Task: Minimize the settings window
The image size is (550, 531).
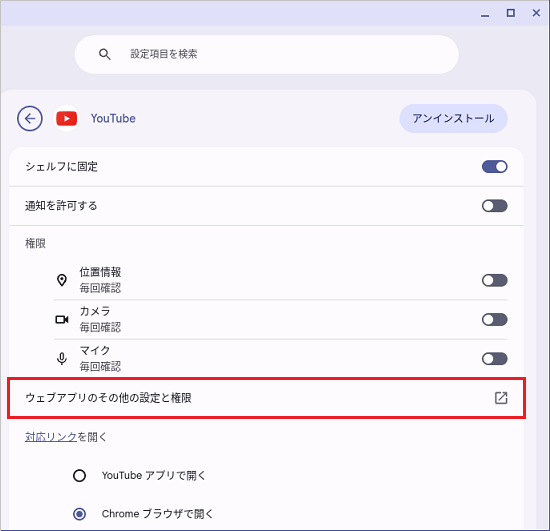Action: tap(485, 14)
